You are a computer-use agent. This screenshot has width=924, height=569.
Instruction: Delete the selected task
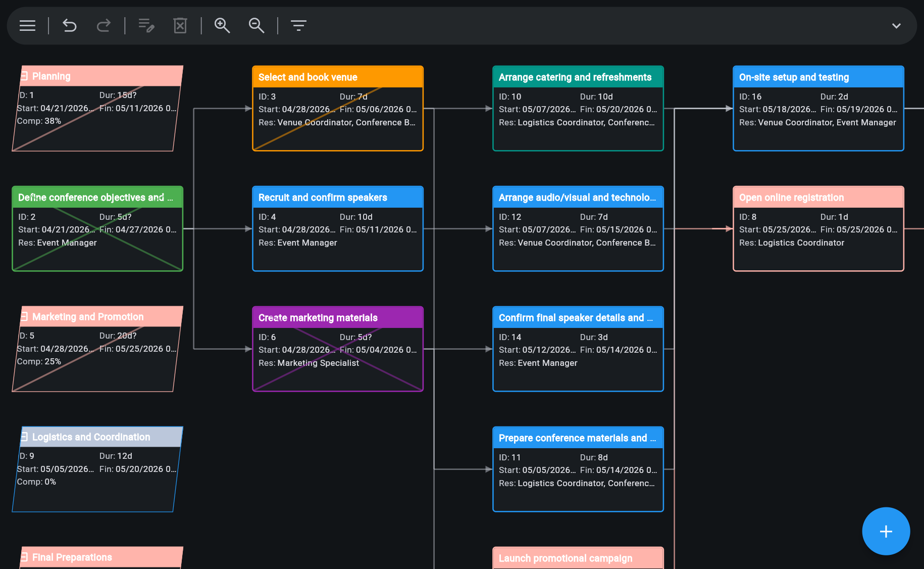pos(180,25)
